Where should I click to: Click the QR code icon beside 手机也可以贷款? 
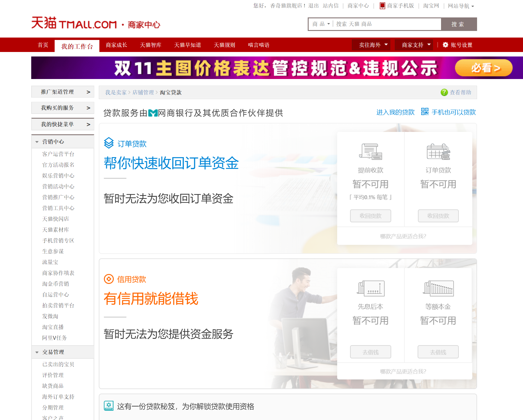[x=425, y=112]
